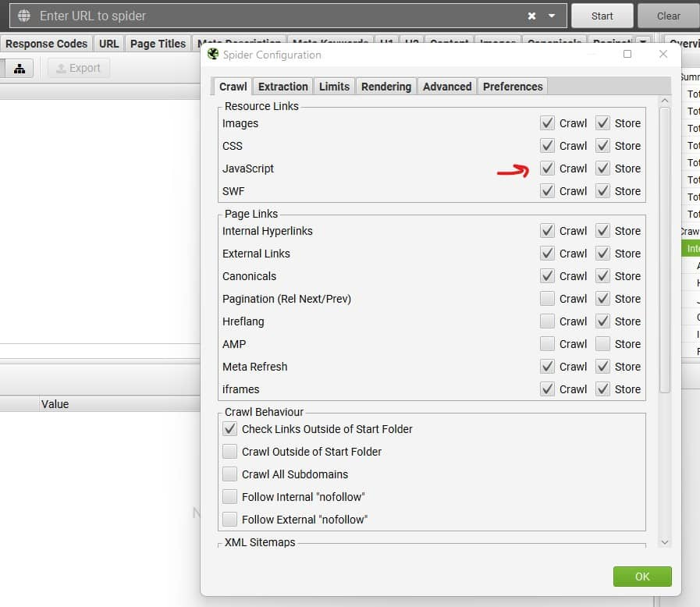Confirm settings with the OK button
700x607 pixels.
pos(641,577)
